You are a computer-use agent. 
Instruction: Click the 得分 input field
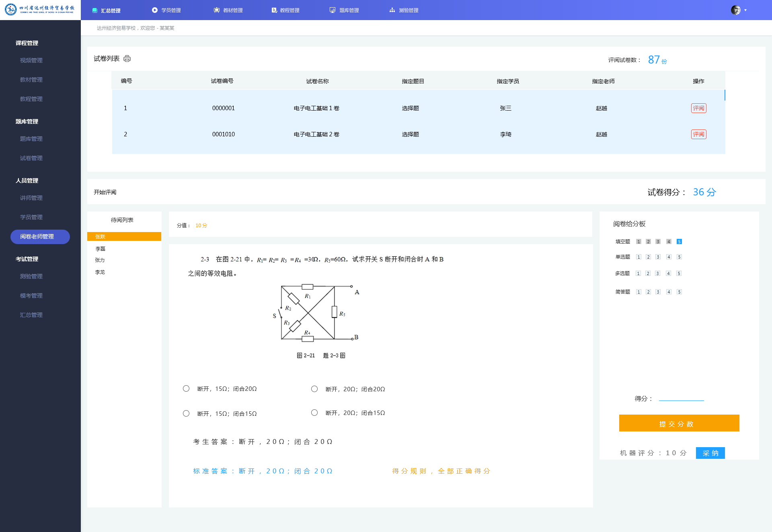[x=681, y=397]
